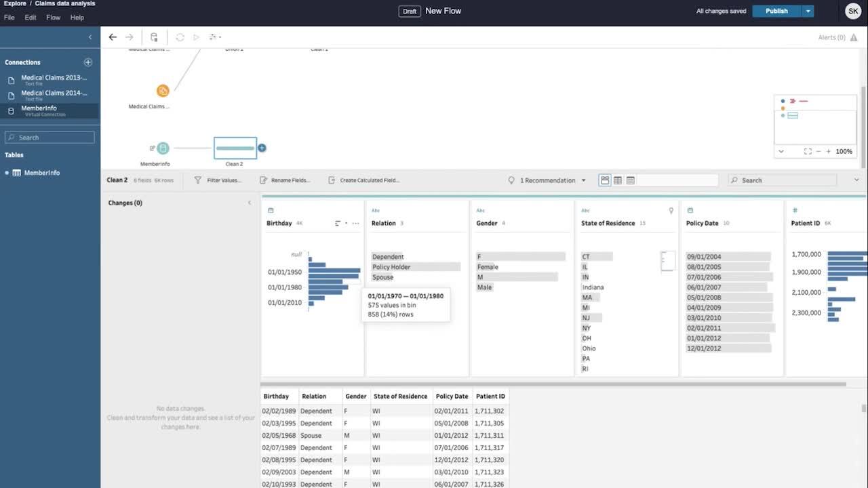Click State of Residence recommendation lightbulb
868x488 pixels.
click(x=671, y=211)
